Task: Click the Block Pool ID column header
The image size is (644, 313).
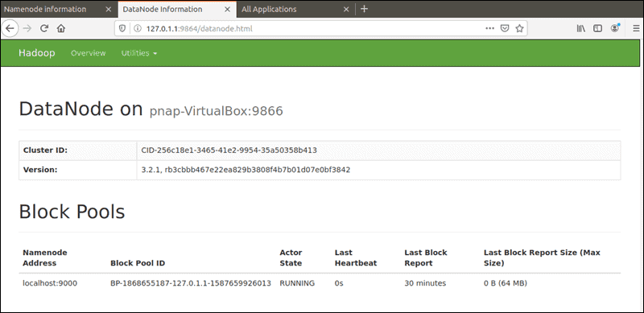Action: (138, 263)
